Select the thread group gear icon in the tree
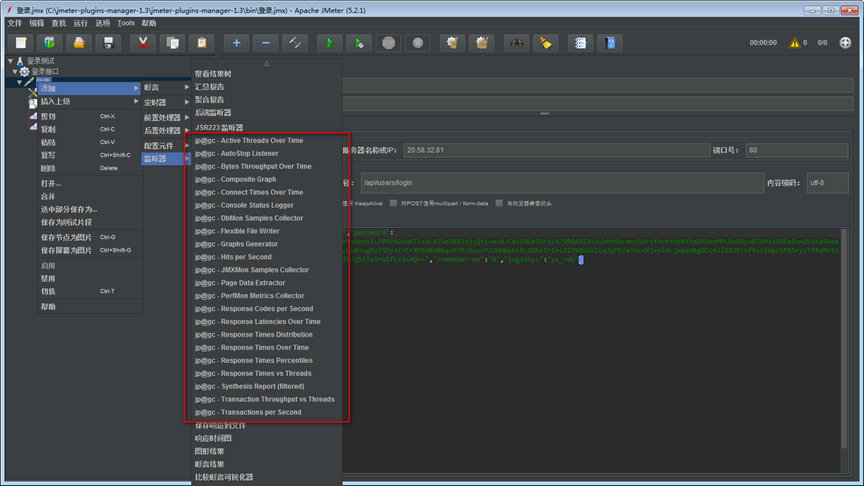864x486 pixels. coord(24,72)
